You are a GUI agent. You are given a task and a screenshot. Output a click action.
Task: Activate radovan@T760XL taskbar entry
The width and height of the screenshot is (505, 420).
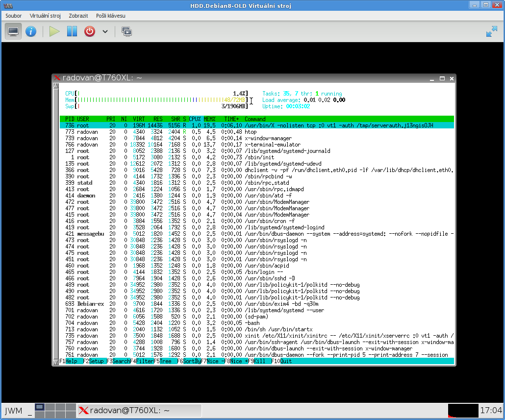coord(139,410)
